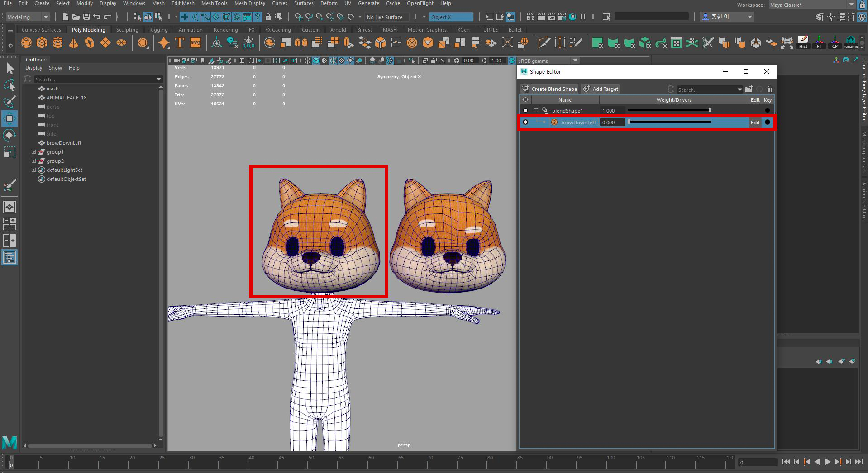Image resolution: width=868 pixels, height=473 pixels.
Task: Open the user account dropdown
Action: pyautogui.click(x=727, y=17)
